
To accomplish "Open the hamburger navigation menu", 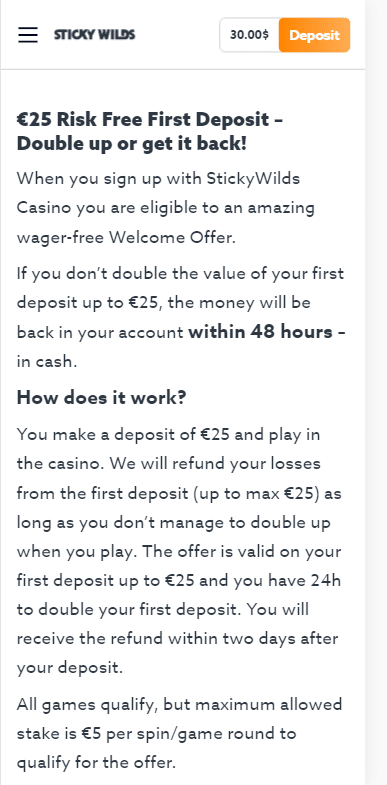I will [x=28, y=35].
